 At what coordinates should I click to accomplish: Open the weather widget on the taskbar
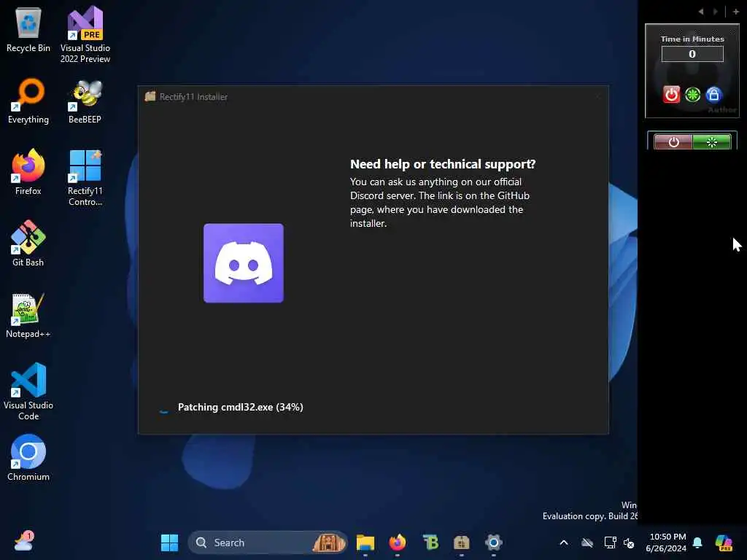tap(23, 542)
